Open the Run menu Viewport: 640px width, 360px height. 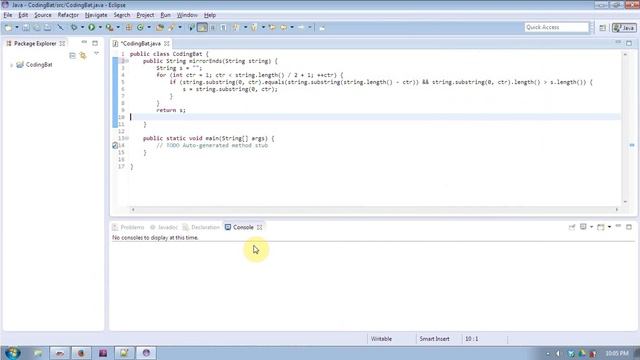pos(165,15)
